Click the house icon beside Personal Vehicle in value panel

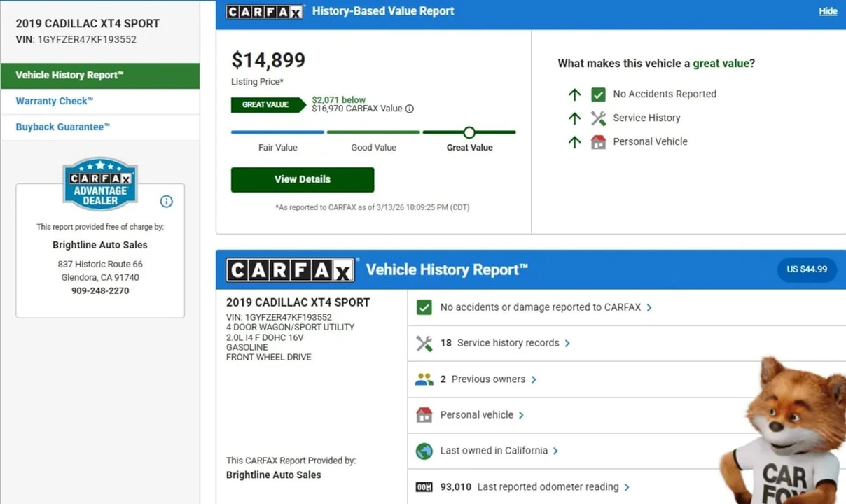click(598, 142)
